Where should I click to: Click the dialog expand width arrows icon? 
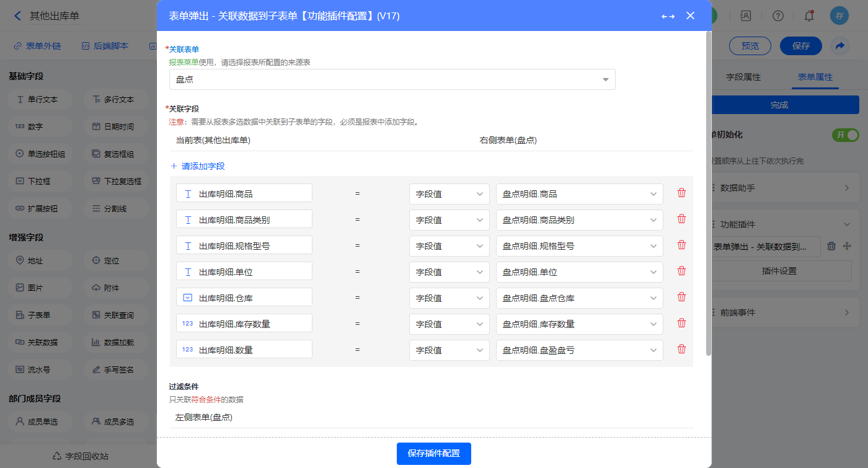pyautogui.click(x=668, y=16)
